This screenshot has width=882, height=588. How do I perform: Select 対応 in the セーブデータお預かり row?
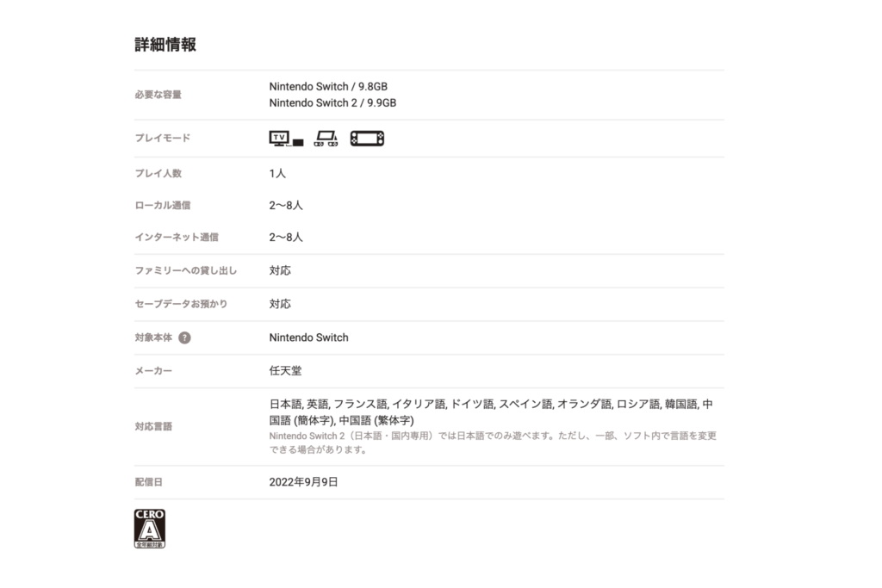click(x=280, y=304)
